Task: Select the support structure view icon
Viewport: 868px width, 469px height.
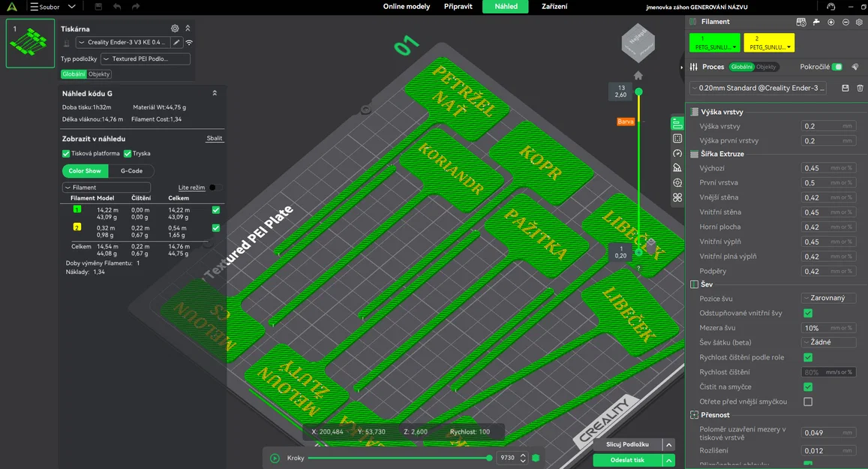Action: (677, 168)
